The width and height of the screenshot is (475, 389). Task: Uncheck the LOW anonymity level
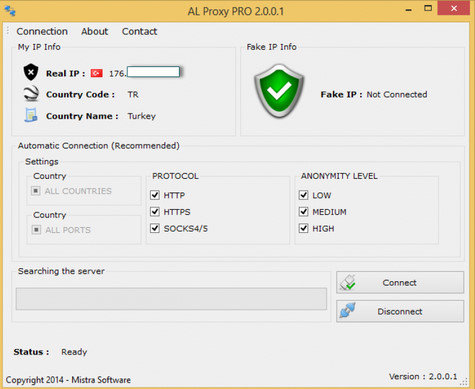tap(303, 195)
